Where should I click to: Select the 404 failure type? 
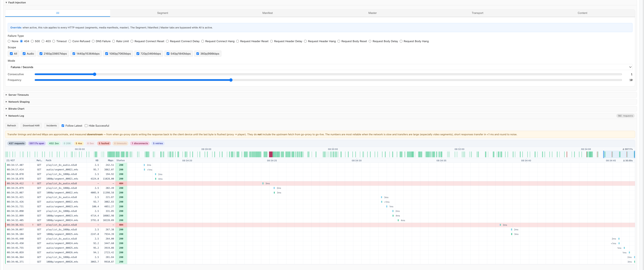pyautogui.click(x=21, y=41)
